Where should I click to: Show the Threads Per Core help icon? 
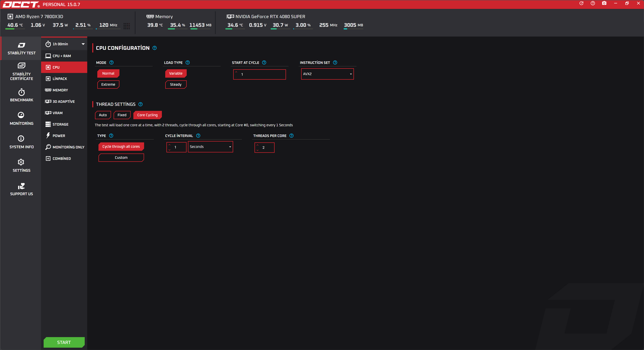(291, 136)
